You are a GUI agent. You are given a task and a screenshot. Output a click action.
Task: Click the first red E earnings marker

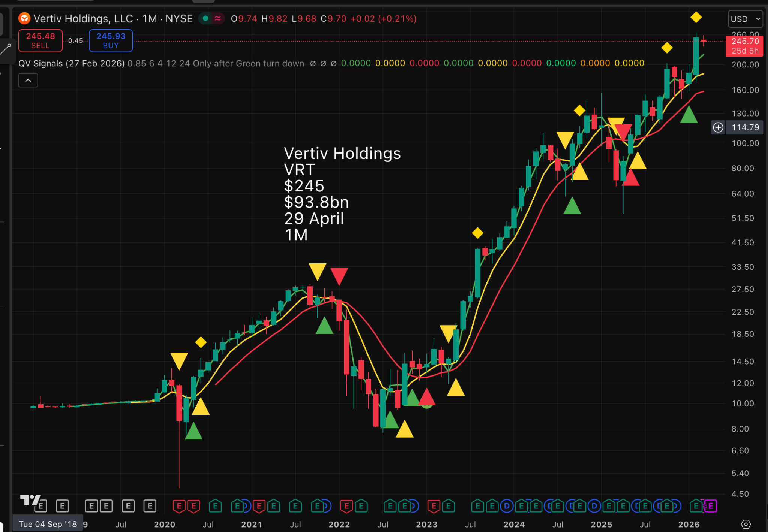click(x=179, y=506)
